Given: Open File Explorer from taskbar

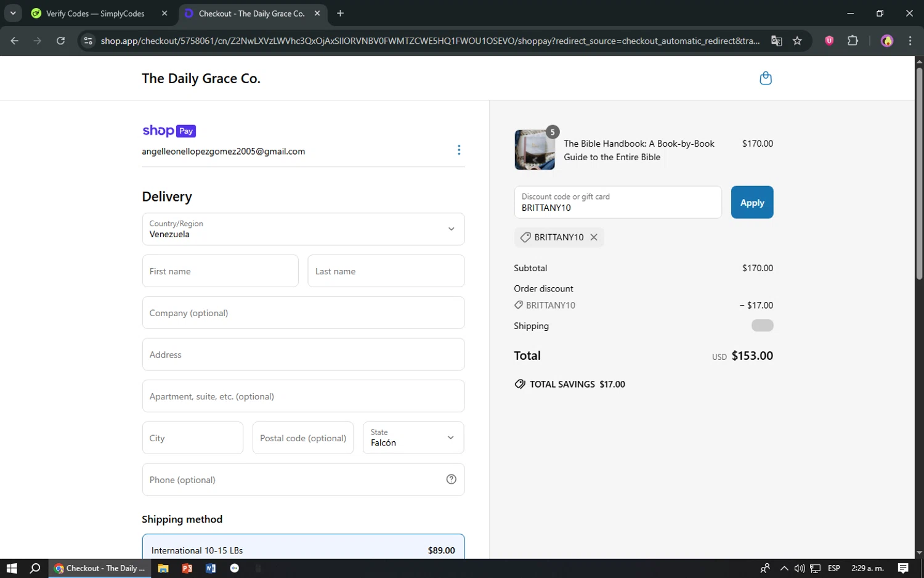Looking at the screenshot, I should pos(163,568).
